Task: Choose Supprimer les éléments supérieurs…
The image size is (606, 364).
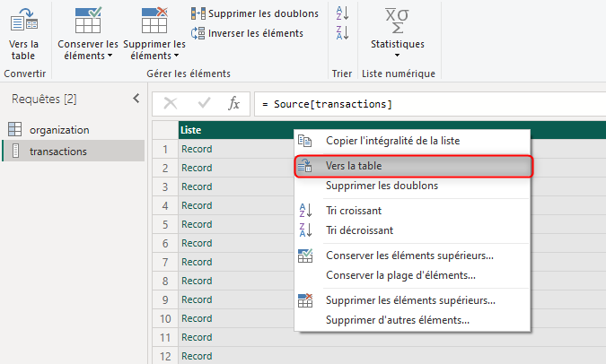Action: (410, 300)
